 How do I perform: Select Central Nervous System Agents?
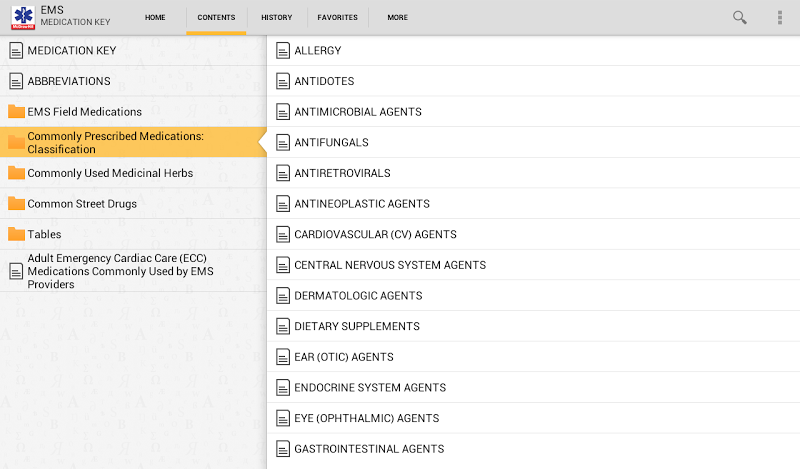click(390, 265)
